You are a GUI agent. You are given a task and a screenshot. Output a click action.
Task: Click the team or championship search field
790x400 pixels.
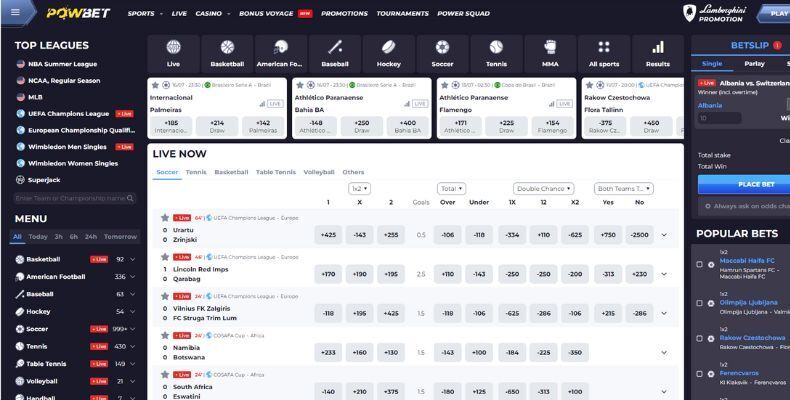(75, 198)
